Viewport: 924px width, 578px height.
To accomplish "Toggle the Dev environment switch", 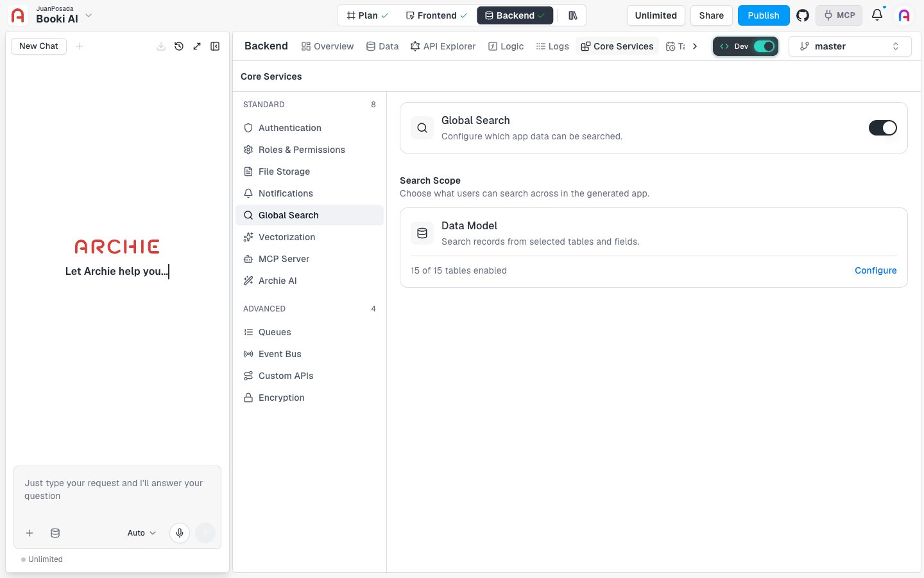I will pos(764,46).
